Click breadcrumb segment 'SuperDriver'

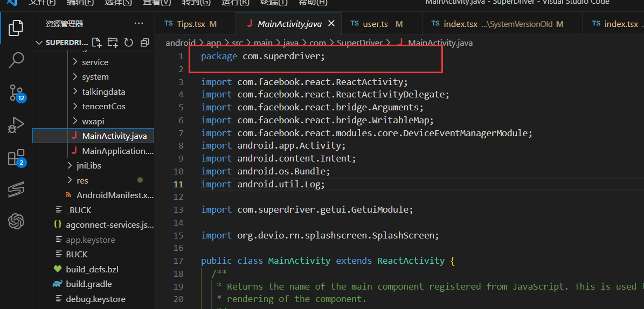(359, 43)
